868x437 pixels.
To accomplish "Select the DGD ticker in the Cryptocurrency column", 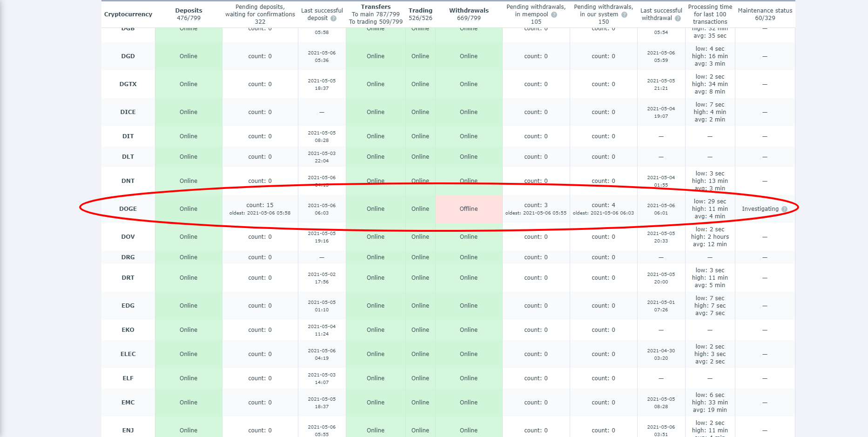I will tap(128, 56).
